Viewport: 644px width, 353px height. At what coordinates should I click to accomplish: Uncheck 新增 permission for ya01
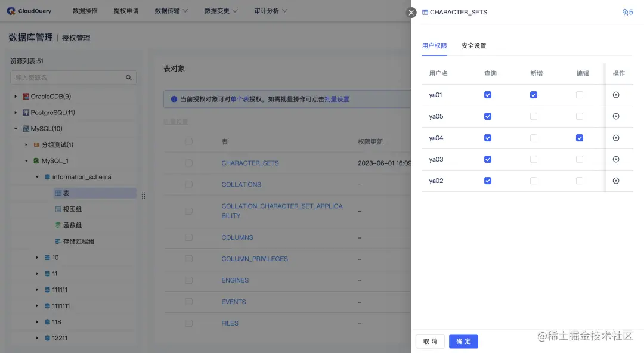pyautogui.click(x=534, y=95)
